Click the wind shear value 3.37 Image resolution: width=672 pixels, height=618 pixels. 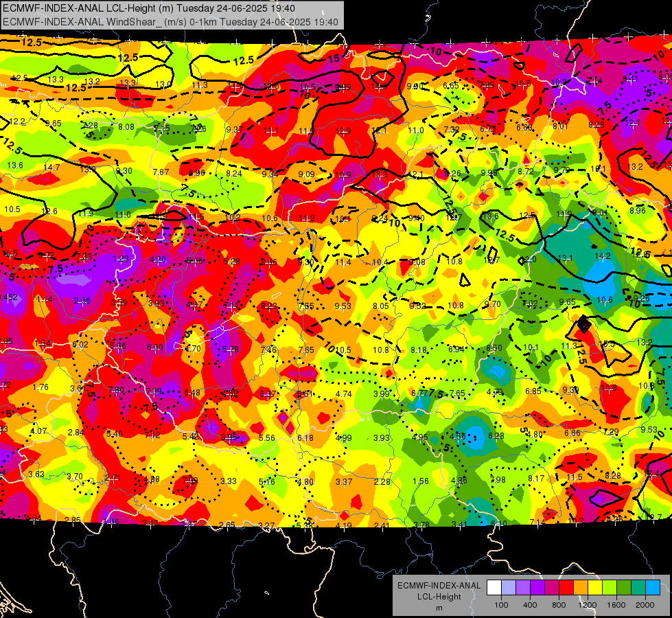pyautogui.click(x=344, y=481)
